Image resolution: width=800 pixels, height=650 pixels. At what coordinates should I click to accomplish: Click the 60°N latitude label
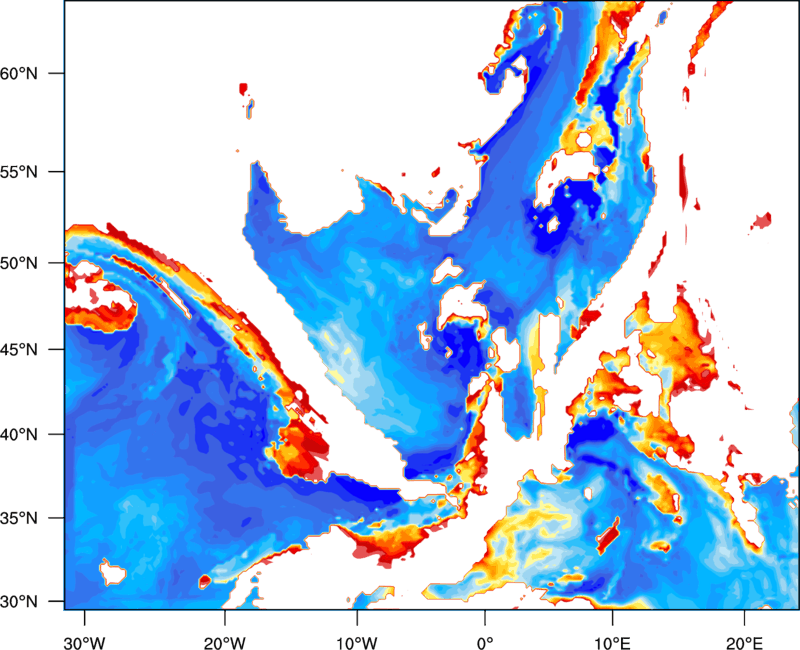click(19, 73)
